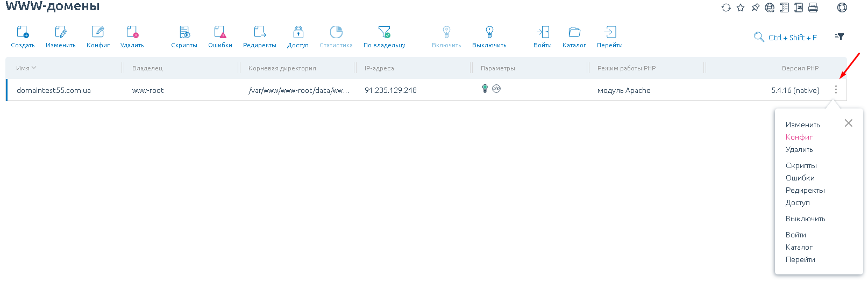The height and width of the screenshot is (283, 868).
Task: Add page to favorites with star icon
Action: point(741,8)
